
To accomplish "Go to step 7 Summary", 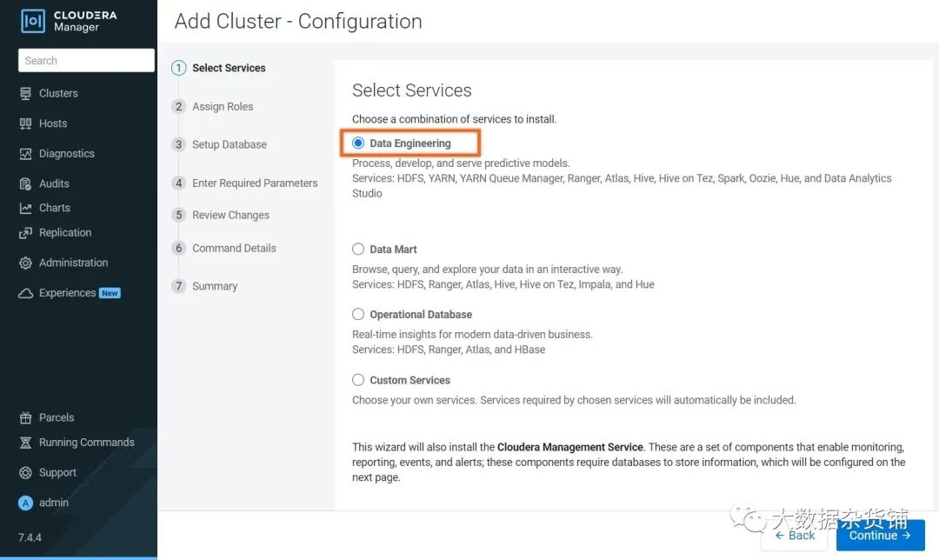I will point(215,286).
